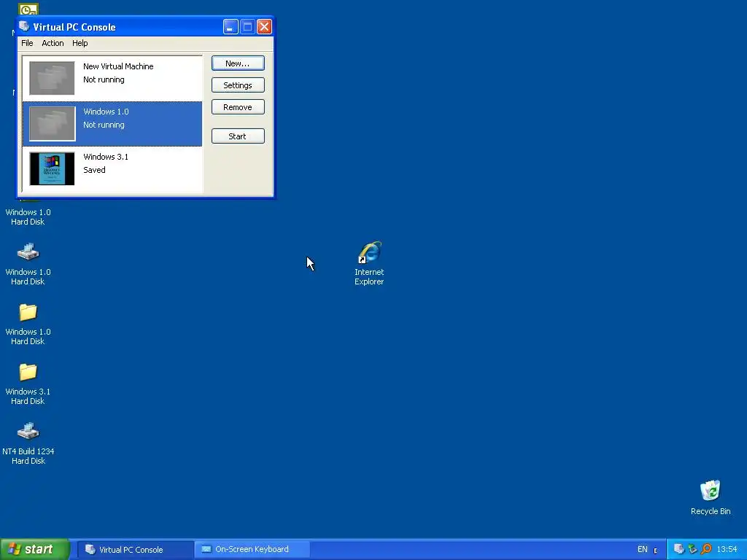Select the Windows 1.0 machine row
This screenshot has width=747, height=560.
pyautogui.click(x=112, y=124)
